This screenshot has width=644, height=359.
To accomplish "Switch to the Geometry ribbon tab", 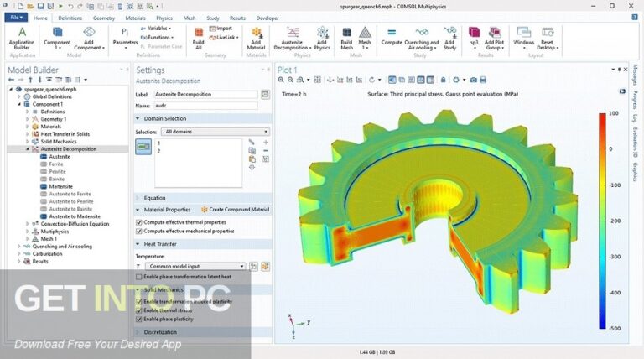I will (x=104, y=18).
